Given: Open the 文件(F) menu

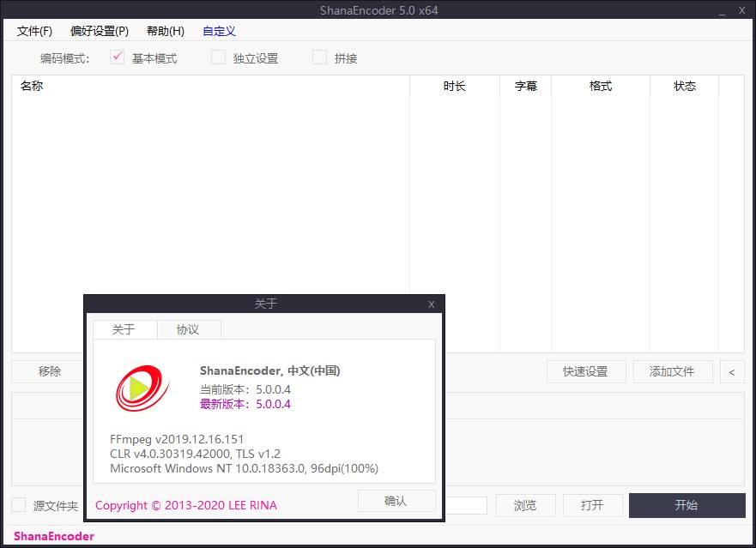Looking at the screenshot, I should [33, 31].
